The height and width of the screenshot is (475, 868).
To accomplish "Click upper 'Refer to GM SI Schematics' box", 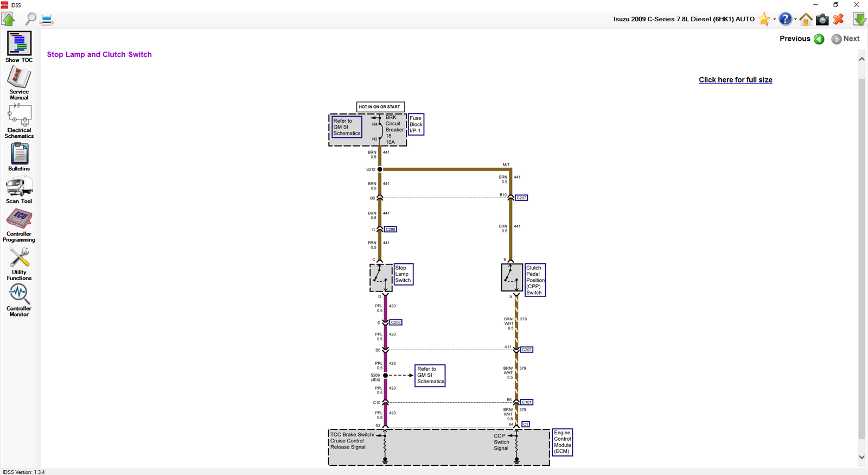I will pyautogui.click(x=347, y=127).
